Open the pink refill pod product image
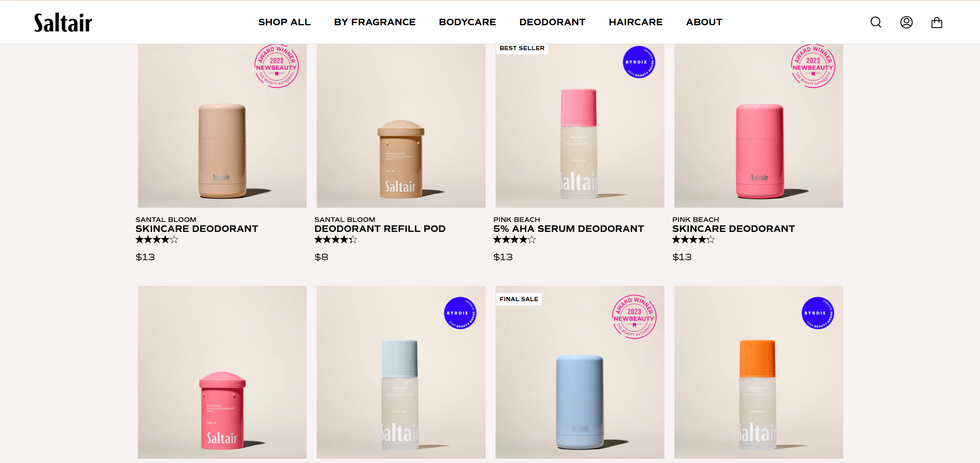This screenshot has width=980, height=463. pos(222,372)
